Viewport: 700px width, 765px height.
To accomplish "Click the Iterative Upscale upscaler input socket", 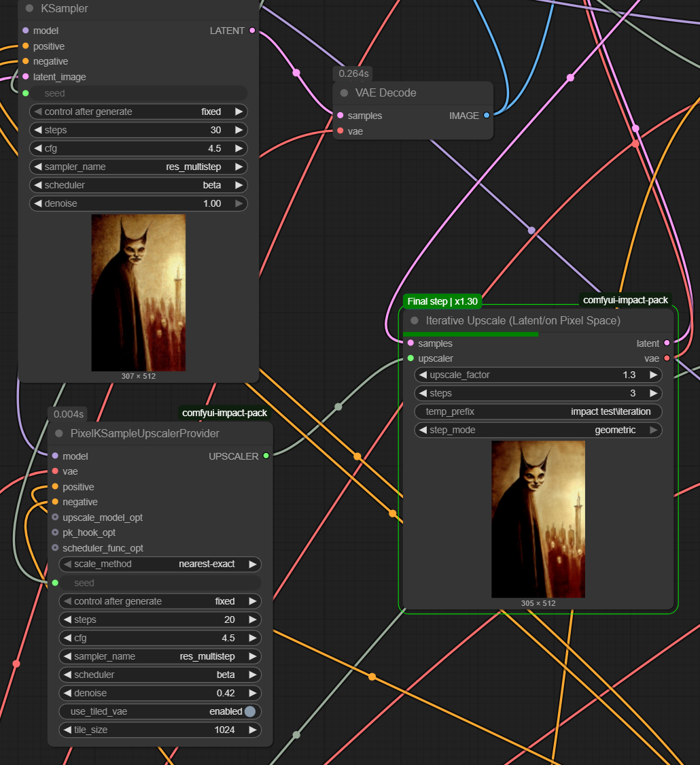I will click(411, 358).
